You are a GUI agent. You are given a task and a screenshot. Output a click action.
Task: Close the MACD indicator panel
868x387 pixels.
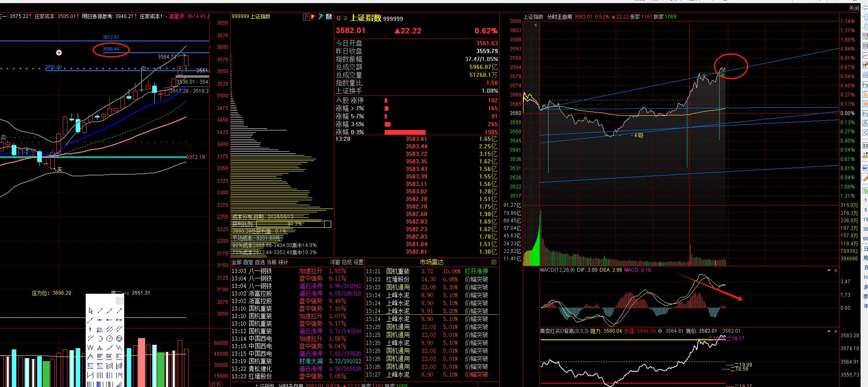836,270
